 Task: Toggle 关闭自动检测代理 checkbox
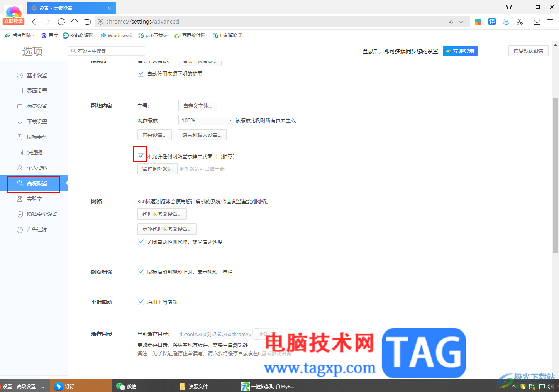click(141, 242)
